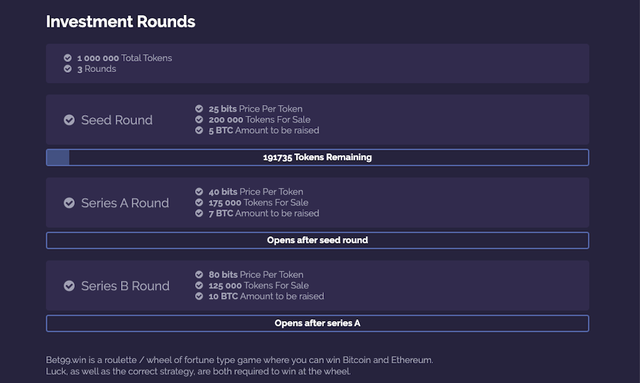Image resolution: width=640 pixels, height=383 pixels.
Task: Click the Series B Round title text
Action: coord(125,286)
